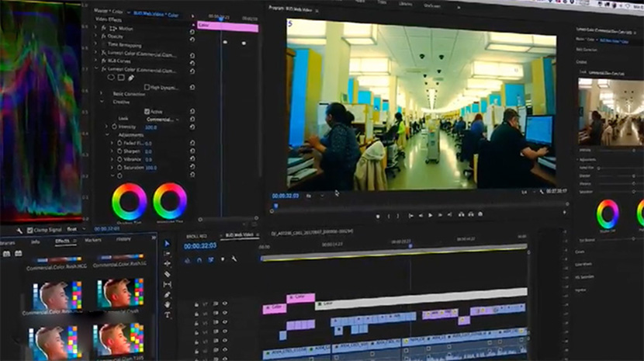
Task: Create an ellipse mask for Lumetri Color
Action: coord(111,78)
